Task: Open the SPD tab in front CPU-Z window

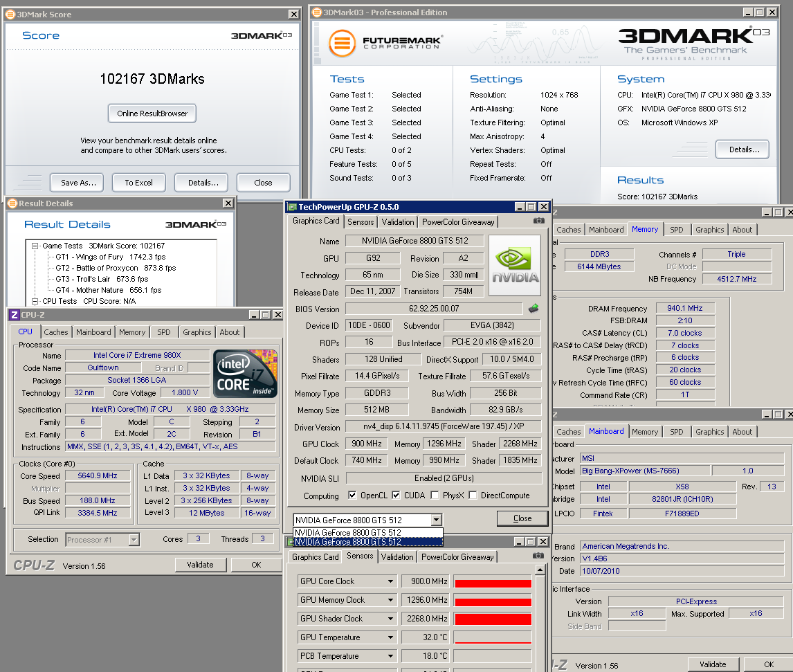Action: click(x=164, y=332)
